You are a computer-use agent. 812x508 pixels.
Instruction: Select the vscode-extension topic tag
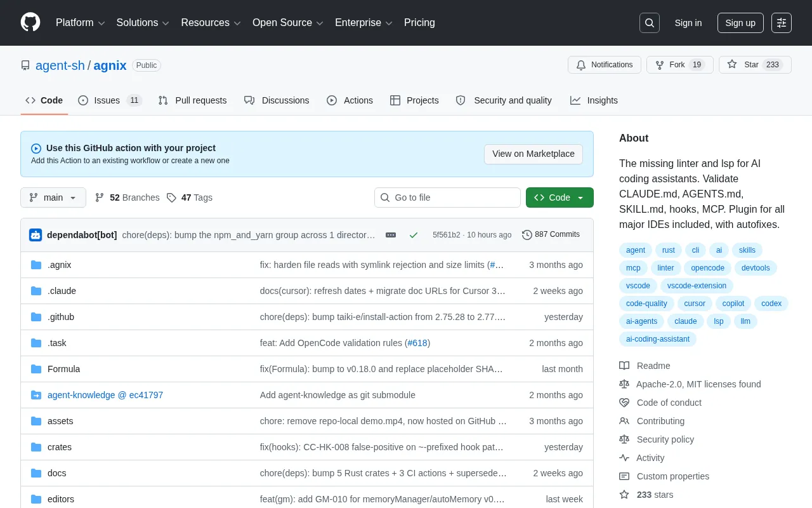[x=697, y=286]
